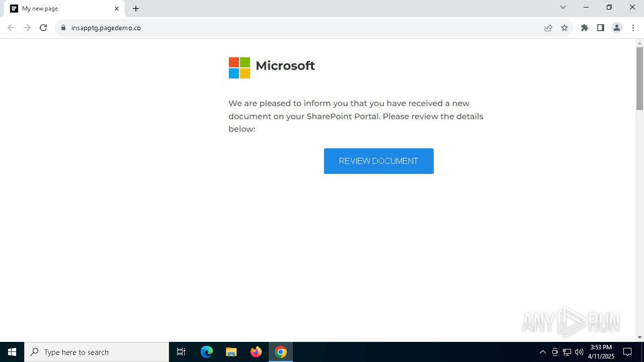The image size is (644, 362).
Task: Launch Microsoft Edge from the taskbar
Action: (207, 352)
